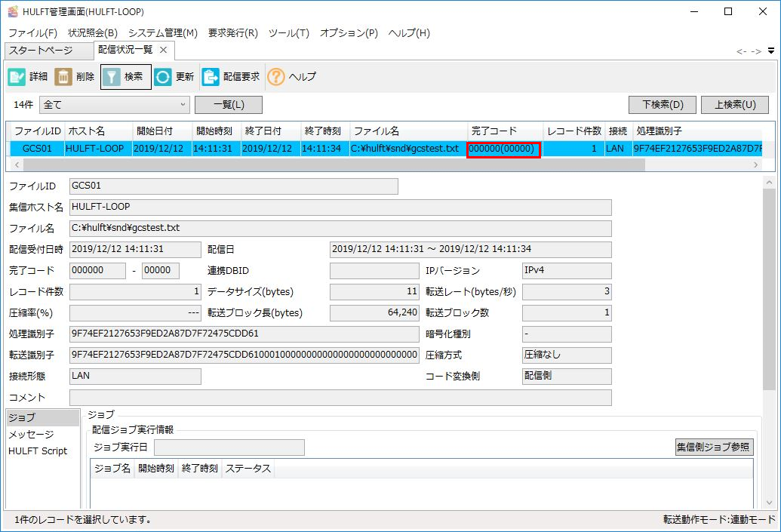The image size is (781, 532).
Task: Click the 上検索(U) button
Action: tap(735, 105)
